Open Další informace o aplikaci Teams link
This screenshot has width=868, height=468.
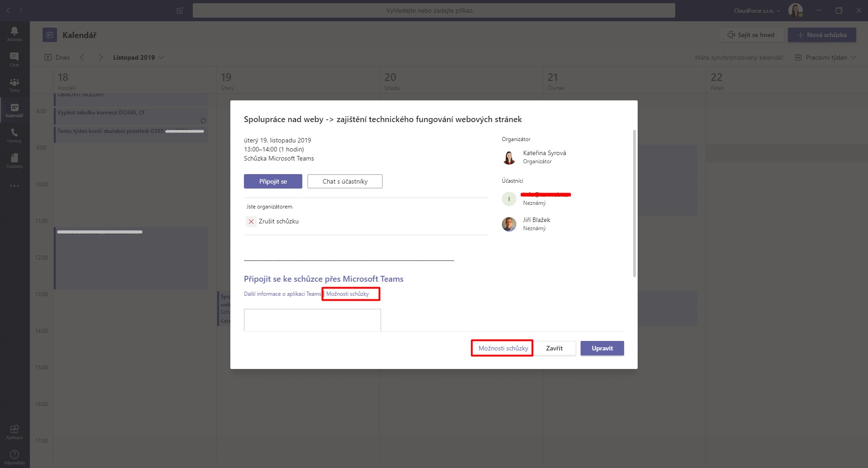pyautogui.click(x=282, y=294)
